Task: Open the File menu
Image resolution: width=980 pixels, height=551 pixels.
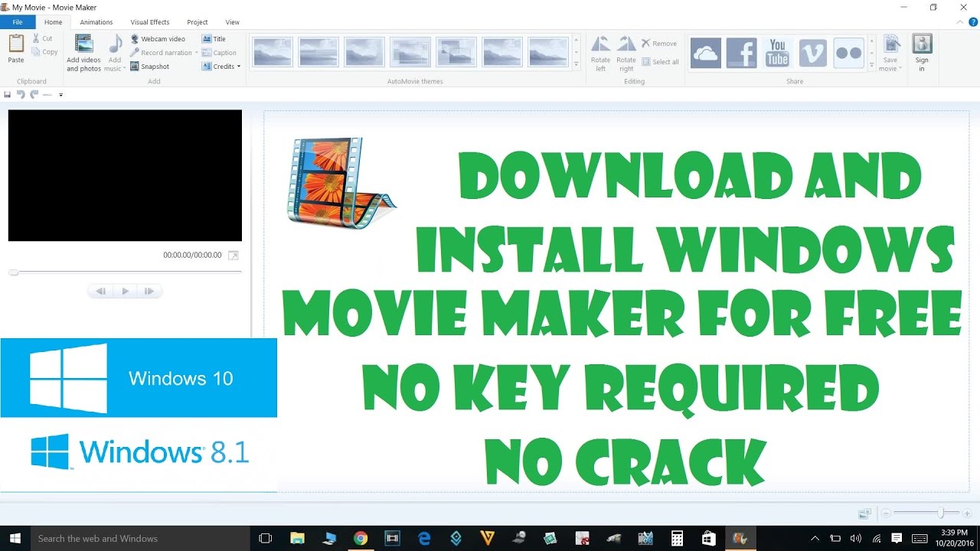Action: tap(17, 22)
